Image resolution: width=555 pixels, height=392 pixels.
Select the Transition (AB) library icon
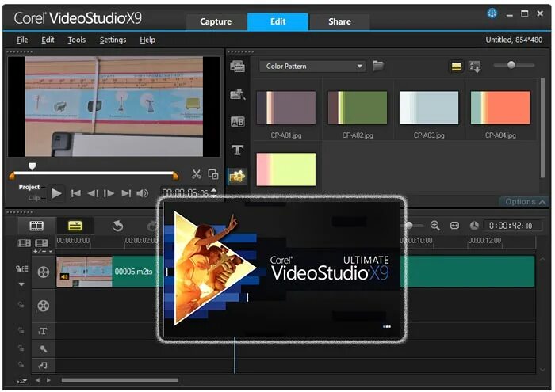click(x=238, y=122)
